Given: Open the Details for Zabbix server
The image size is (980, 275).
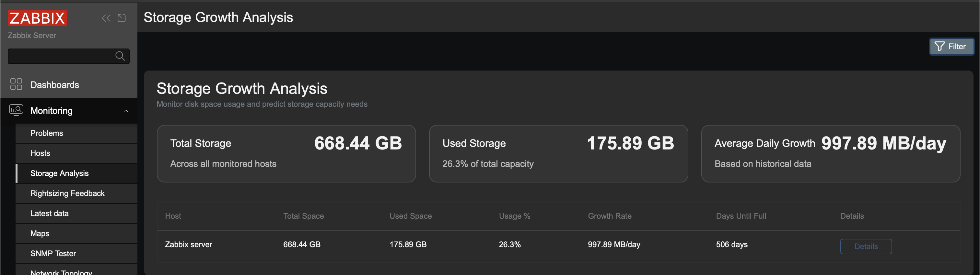Looking at the screenshot, I should click(866, 246).
